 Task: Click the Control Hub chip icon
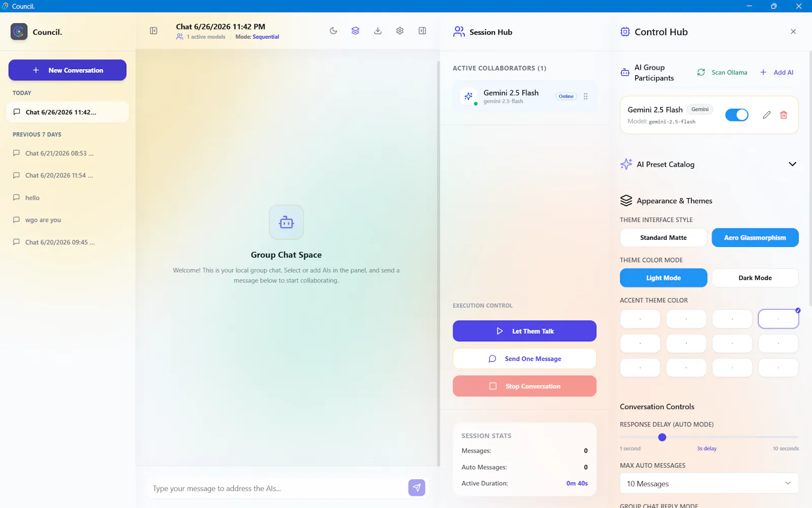tap(625, 31)
